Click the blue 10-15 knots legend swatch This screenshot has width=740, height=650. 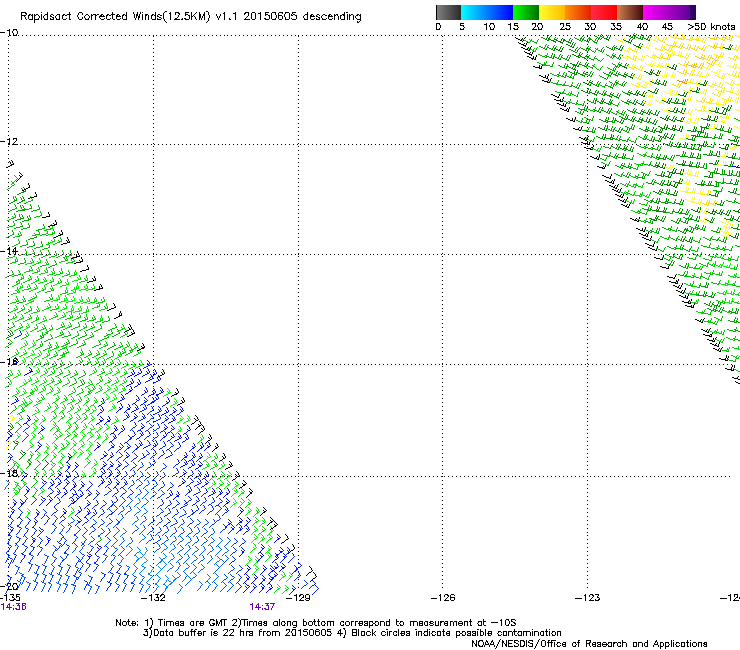coord(500,12)
